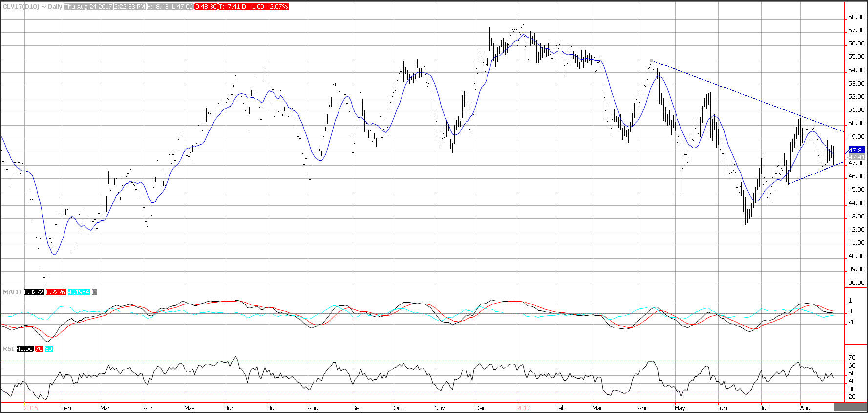Click the gray scrollbar thumb at bottom right

pyautogui.click(x=849, y=407)
